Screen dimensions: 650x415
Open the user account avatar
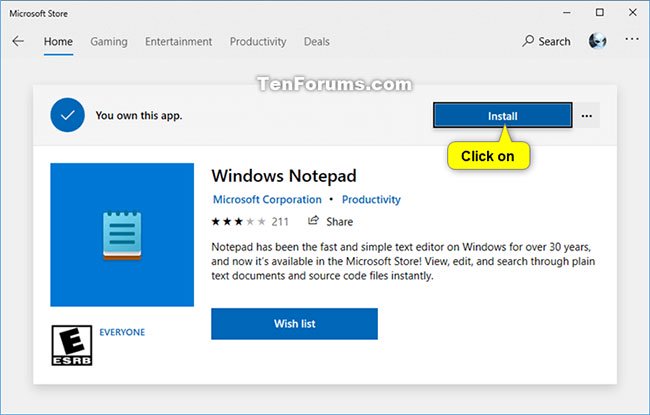tap(597, 41)
